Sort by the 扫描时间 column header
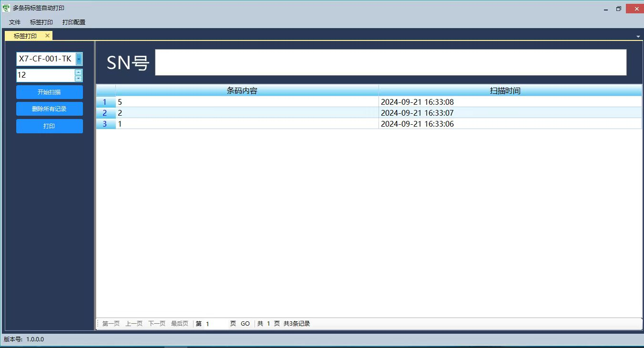 510,90
